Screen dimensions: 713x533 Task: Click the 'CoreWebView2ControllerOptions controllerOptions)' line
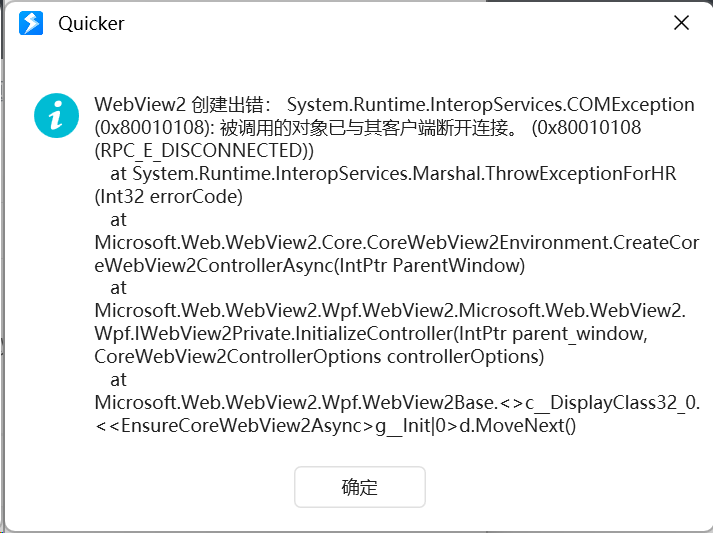tap(319, 357)
